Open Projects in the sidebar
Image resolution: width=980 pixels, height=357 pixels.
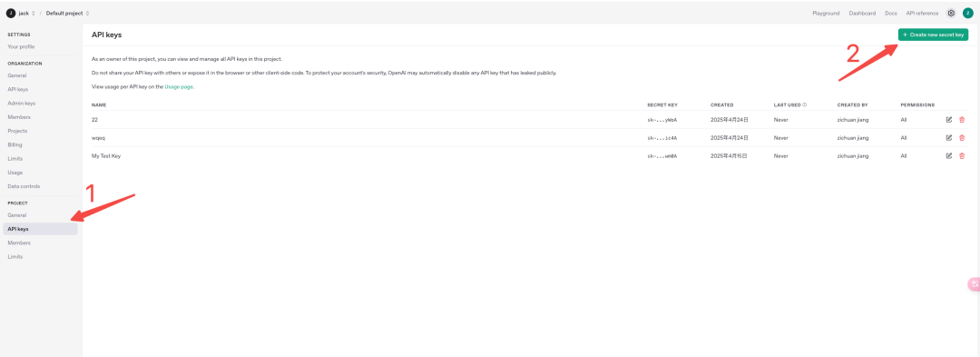[x=17, y=131]
